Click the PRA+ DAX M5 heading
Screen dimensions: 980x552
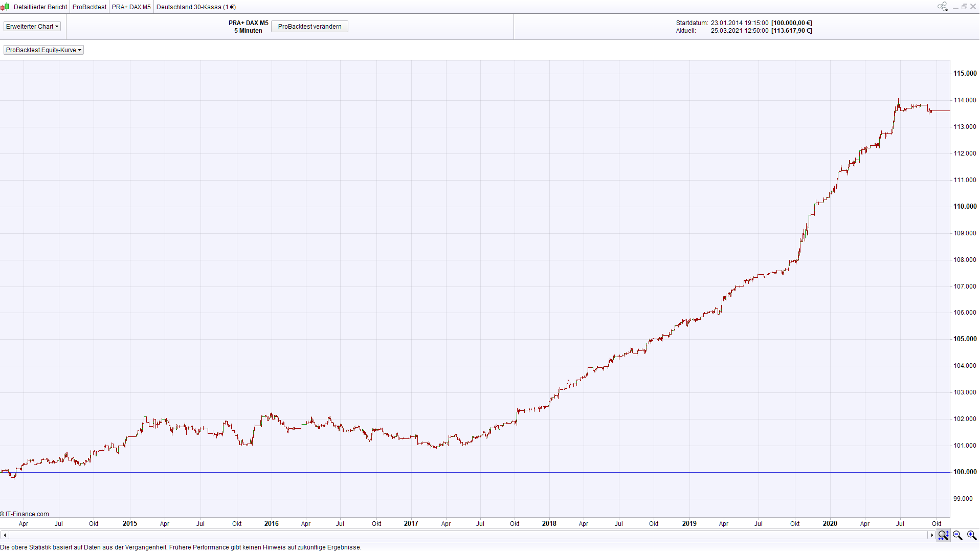pos(249,23)
